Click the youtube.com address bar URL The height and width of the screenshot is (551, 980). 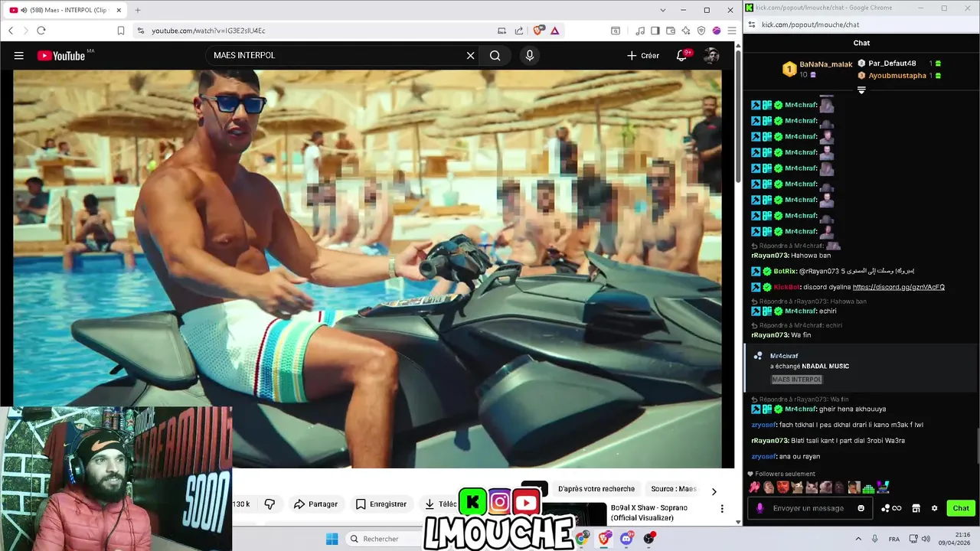(208, 31)
